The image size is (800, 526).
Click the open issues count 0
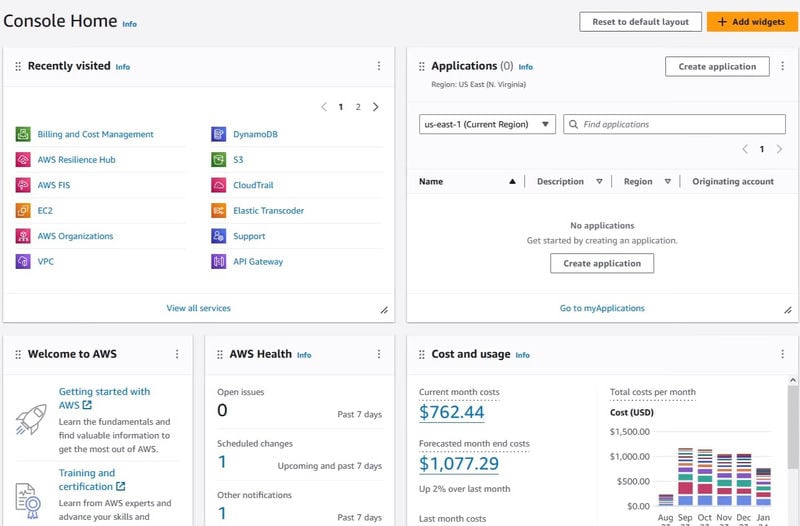(222, 410)
